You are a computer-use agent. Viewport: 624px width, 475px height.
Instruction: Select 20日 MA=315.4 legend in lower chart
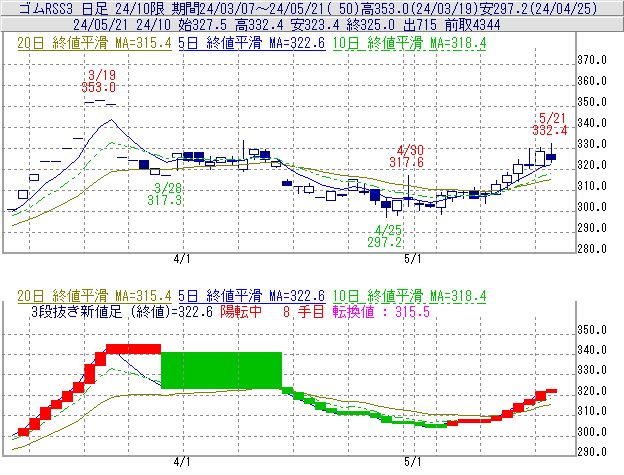click(x=94, y=296)
